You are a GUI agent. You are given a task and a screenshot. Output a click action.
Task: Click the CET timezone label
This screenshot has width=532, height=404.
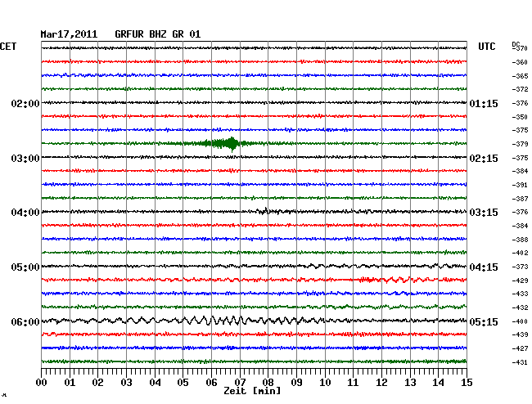click(8, 47)
